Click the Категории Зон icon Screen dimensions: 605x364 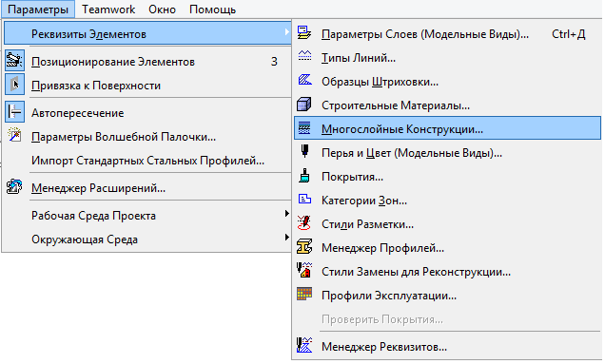[x=304, y=199]
